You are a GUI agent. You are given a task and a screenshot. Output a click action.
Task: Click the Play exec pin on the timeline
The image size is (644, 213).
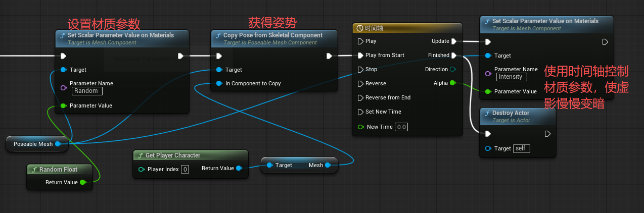coord(360,41)
